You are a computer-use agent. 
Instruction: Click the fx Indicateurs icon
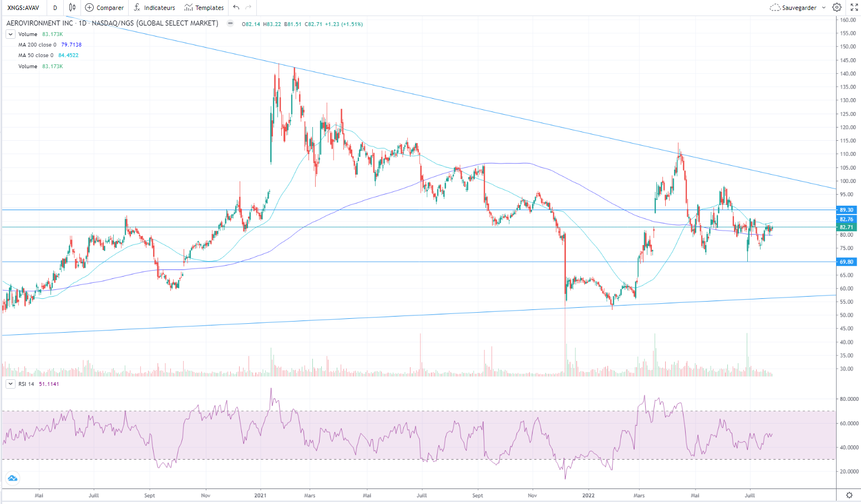(x=137, y=8)
